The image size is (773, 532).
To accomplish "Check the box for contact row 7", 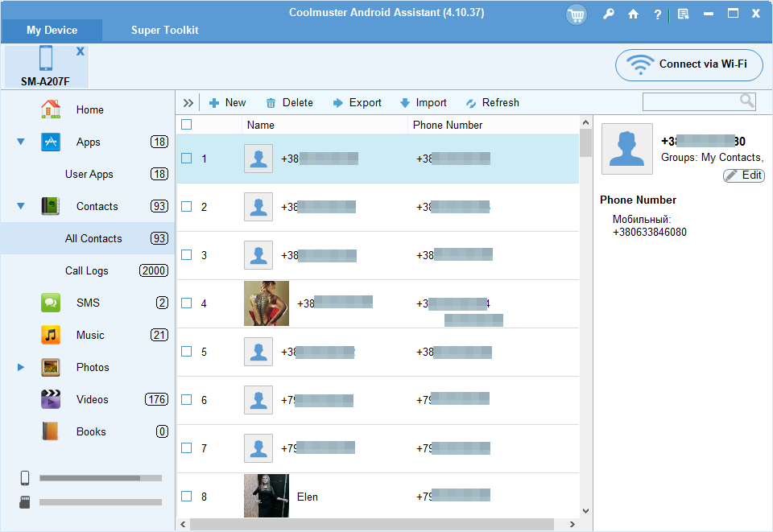I will (186, 447).
